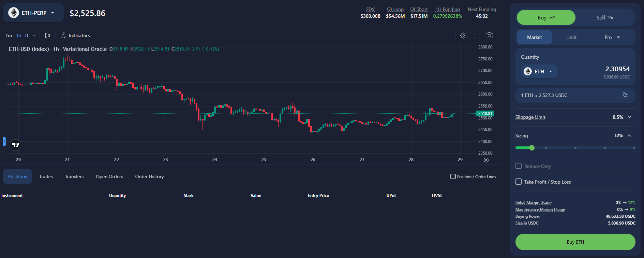Open the Indicators function menu
The image size is (644, 258).
click(75, 35)
